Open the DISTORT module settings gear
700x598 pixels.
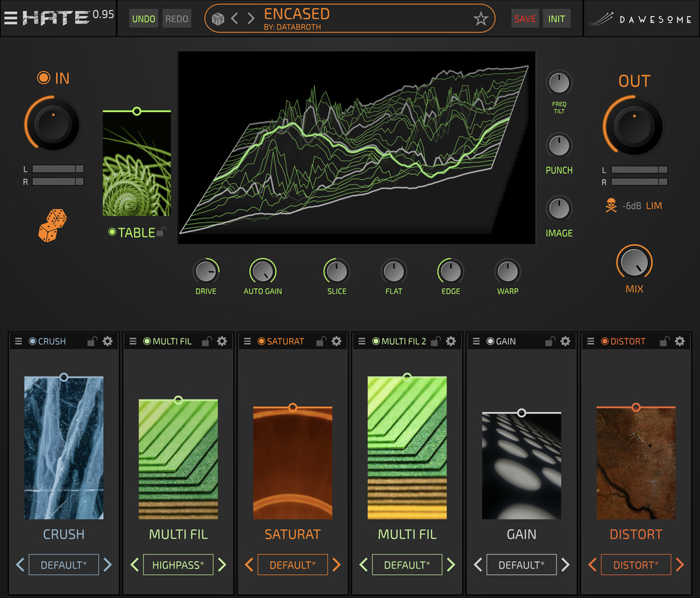click(680, 341)
